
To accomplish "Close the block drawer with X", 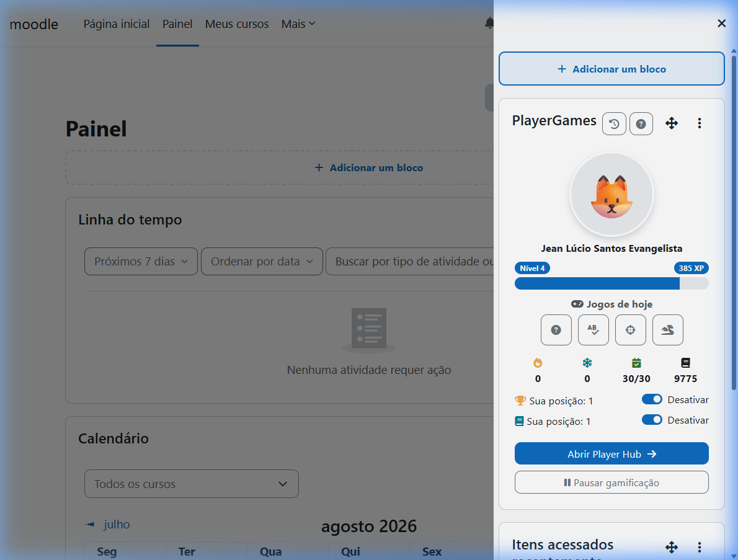I will 721,23.
